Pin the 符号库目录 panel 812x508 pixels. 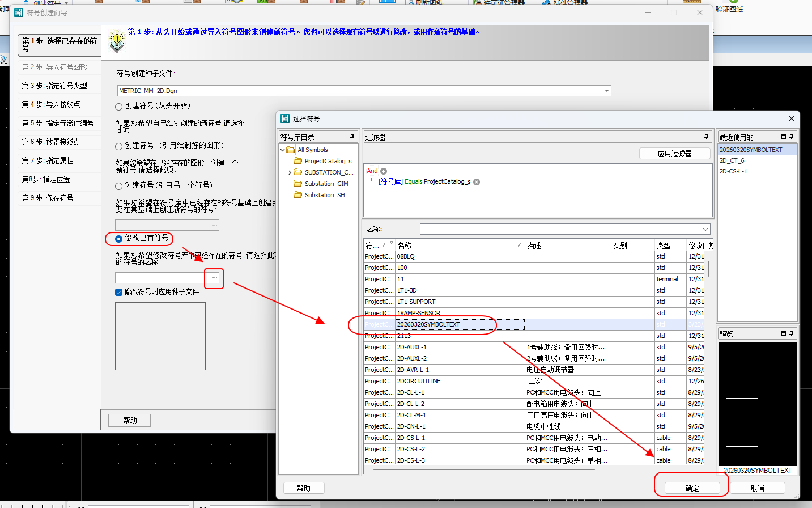tap(352, 137)
